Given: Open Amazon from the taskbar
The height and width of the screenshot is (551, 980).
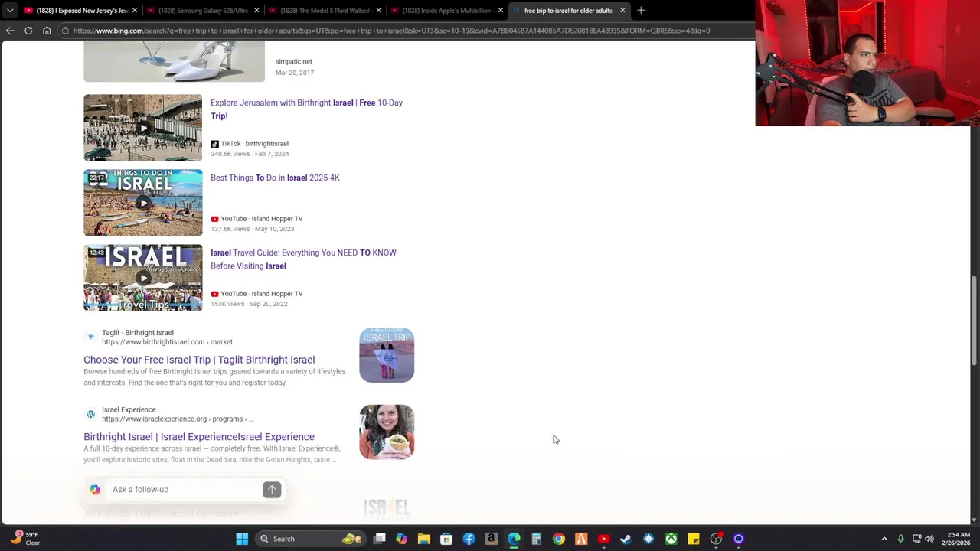Looking at the screenshot, I should pos(491,539).
